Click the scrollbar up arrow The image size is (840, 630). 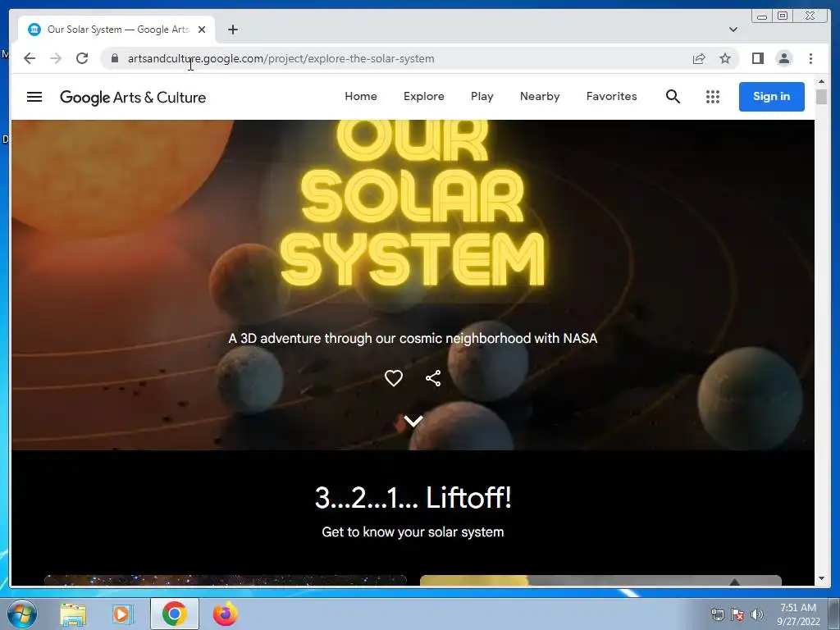[x=821, y=81]
